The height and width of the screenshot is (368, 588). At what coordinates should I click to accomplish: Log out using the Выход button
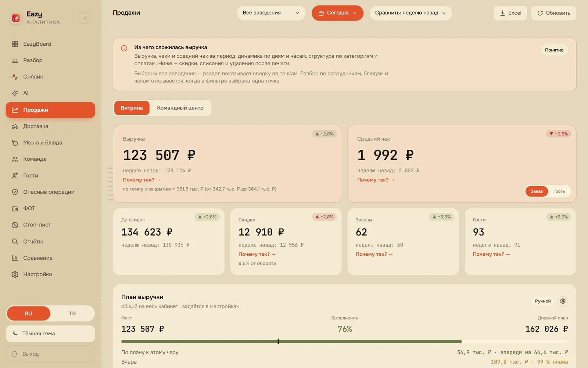[50, 354]
